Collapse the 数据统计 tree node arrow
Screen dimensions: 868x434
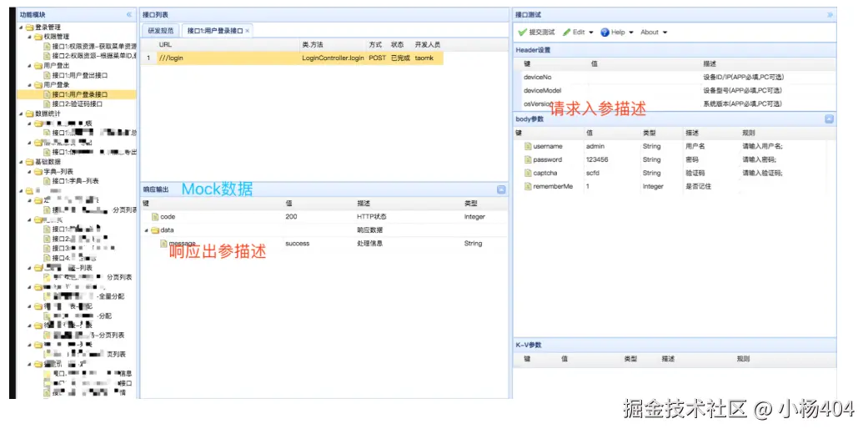22,114
